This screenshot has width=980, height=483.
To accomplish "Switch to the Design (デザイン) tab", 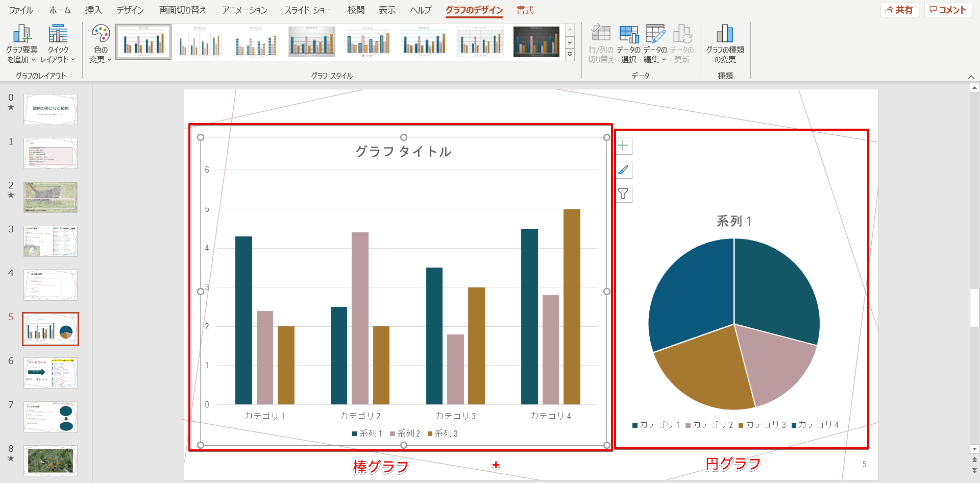I will tap(130, 10).
